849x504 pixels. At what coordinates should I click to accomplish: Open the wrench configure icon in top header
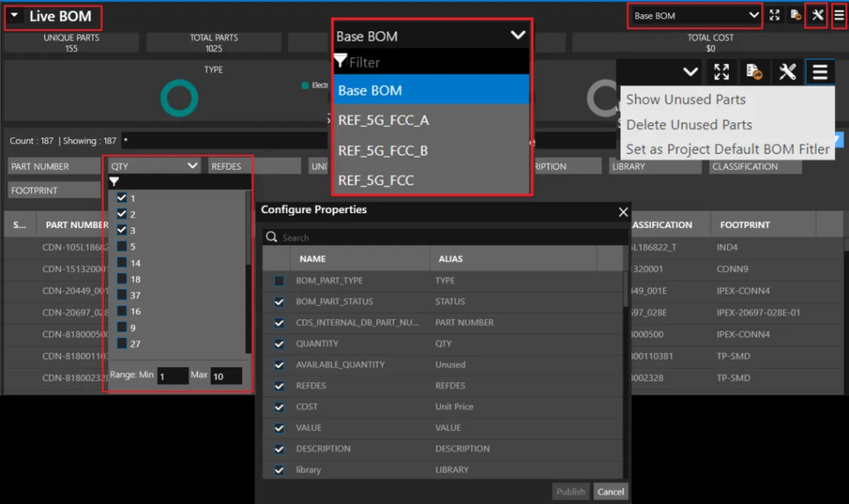pyautogui.click(x=817, y=16)
